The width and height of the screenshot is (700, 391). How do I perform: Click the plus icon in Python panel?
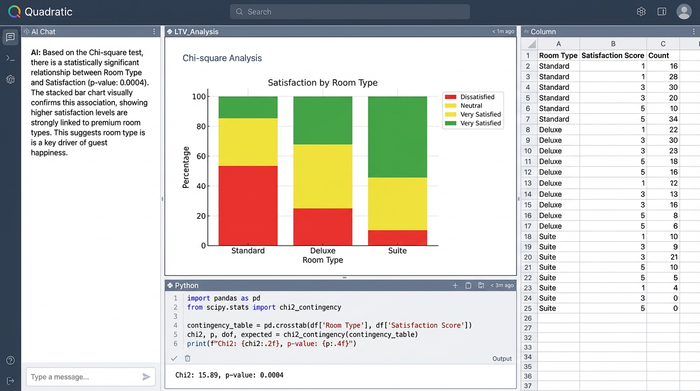[x=455, y=286]
